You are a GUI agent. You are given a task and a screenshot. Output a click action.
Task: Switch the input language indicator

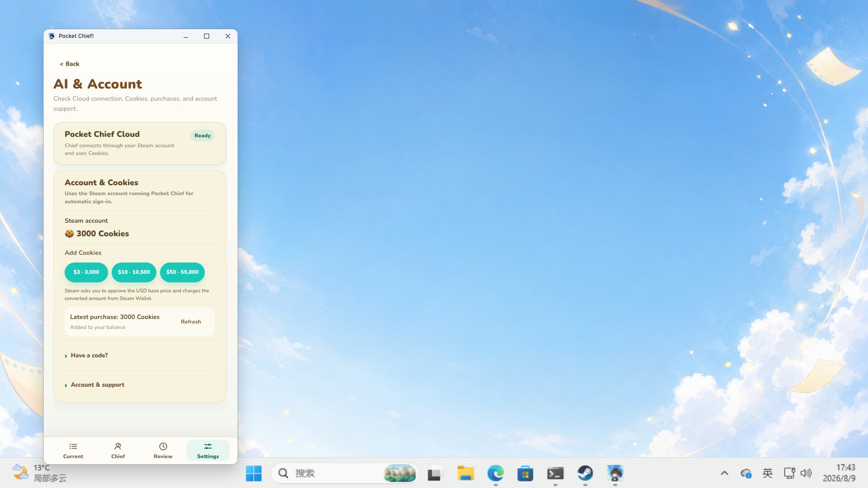click(768, 473)
